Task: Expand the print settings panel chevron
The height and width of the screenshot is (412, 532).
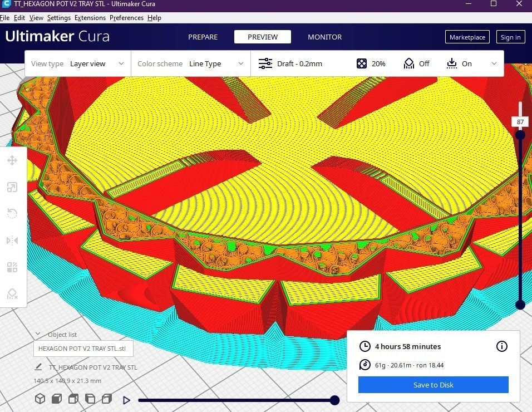Action: (x=494, y=63)
